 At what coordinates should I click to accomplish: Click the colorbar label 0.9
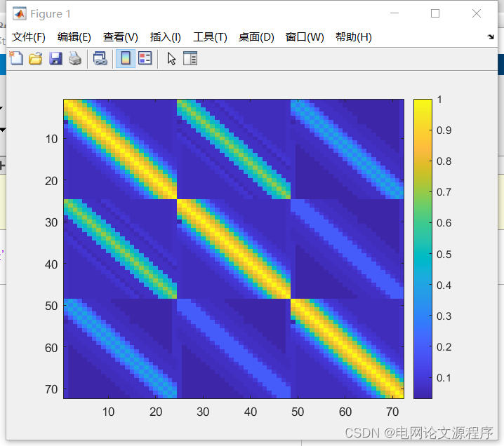click(444, 130)
